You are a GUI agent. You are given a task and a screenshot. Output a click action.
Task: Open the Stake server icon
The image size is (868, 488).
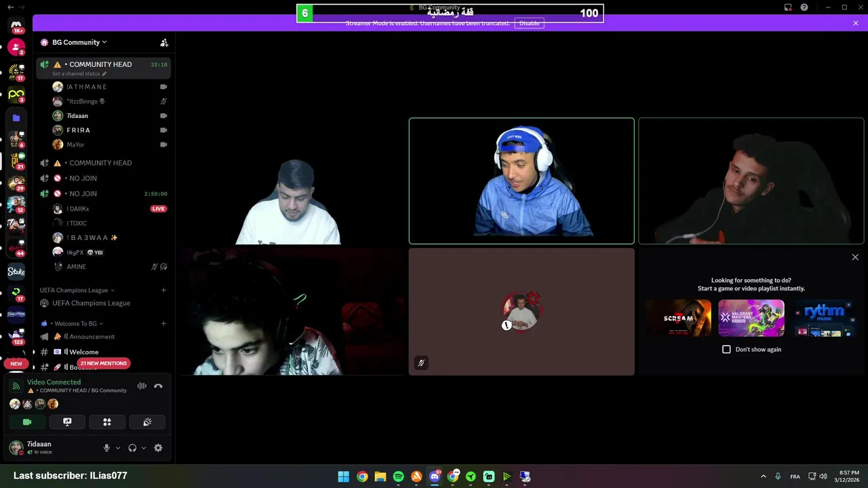coord(16,272)
